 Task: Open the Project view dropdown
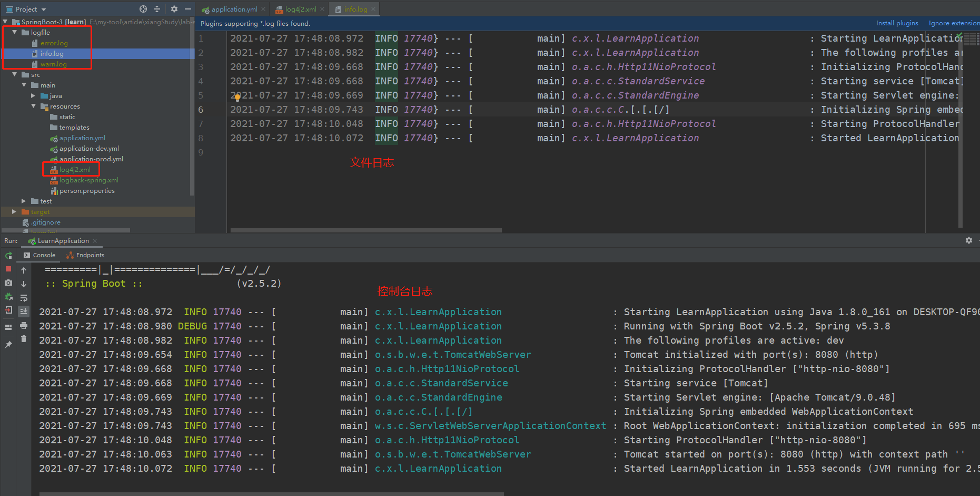(26, 9)
